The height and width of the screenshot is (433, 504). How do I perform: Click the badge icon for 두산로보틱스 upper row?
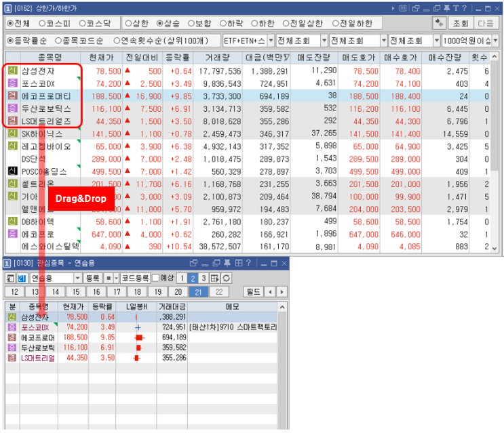(x=12, y=108)
